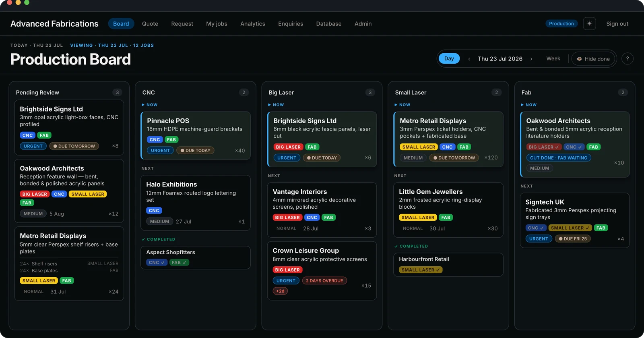
Task: Open Harbourfront Retail completed card
Action: click(x=448, y=265)
